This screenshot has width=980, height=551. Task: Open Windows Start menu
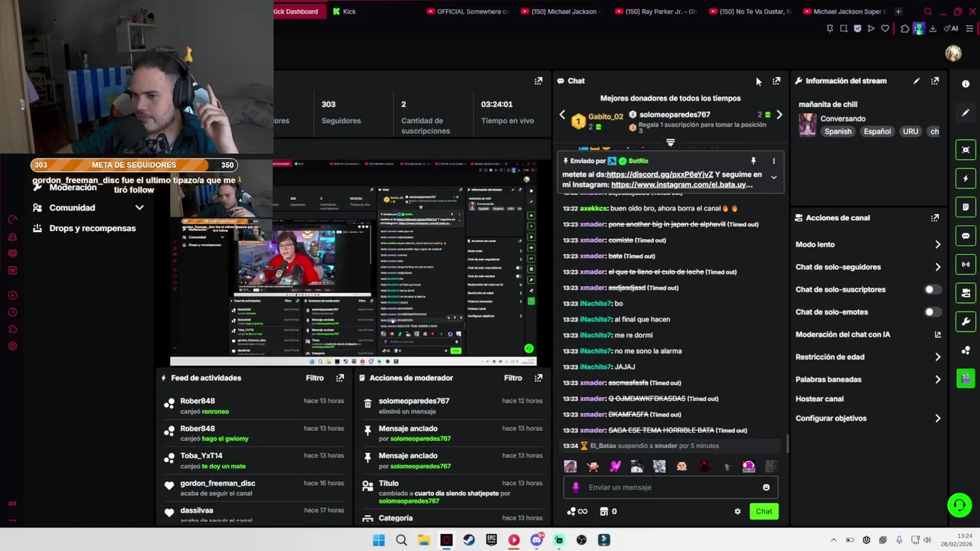pos(378,540)
